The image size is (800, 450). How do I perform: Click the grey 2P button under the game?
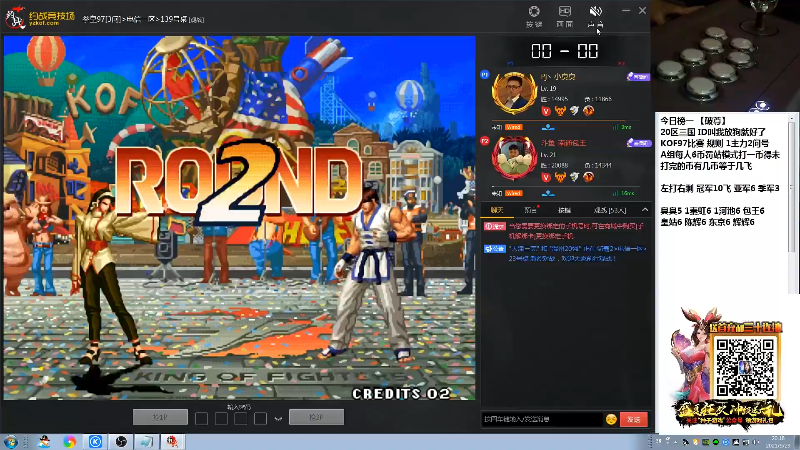coord(316,417)
